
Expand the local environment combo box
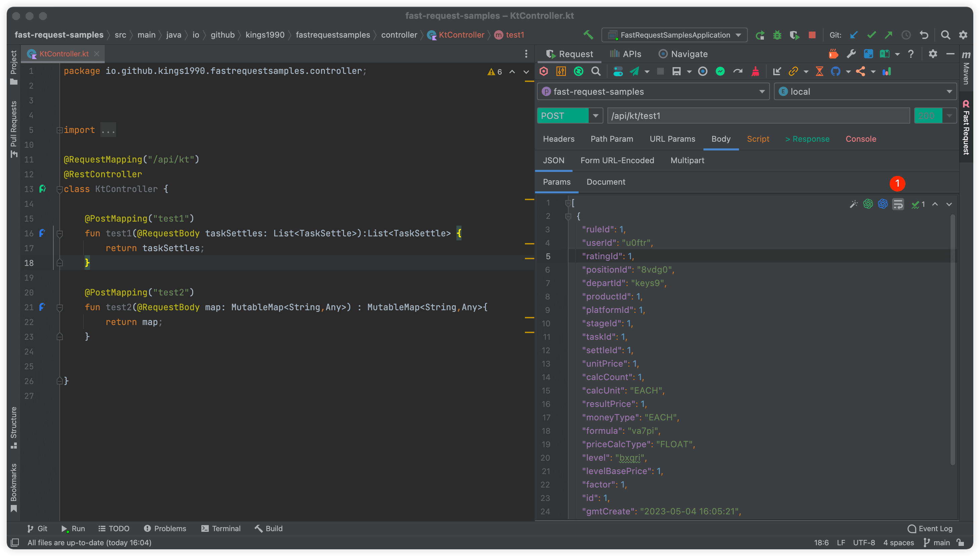pos(949,92)
